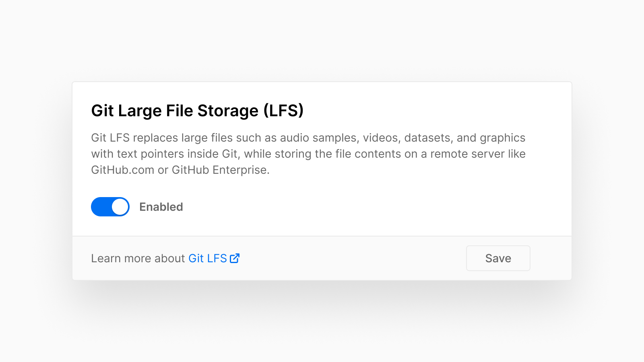Open the Git LFS documentation link
The height and width of the screenshot is (362, 644).
[208, 258]
